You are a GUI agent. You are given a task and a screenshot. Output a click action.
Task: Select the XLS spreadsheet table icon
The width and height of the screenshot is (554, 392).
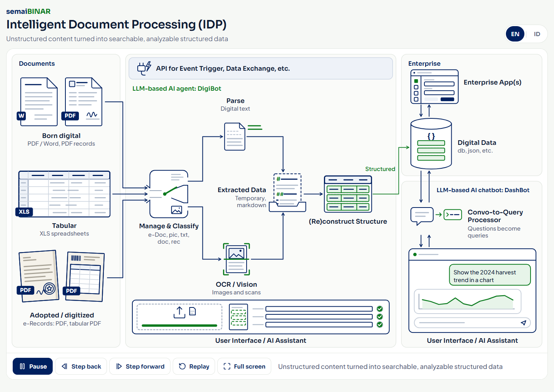pos(64,194)
